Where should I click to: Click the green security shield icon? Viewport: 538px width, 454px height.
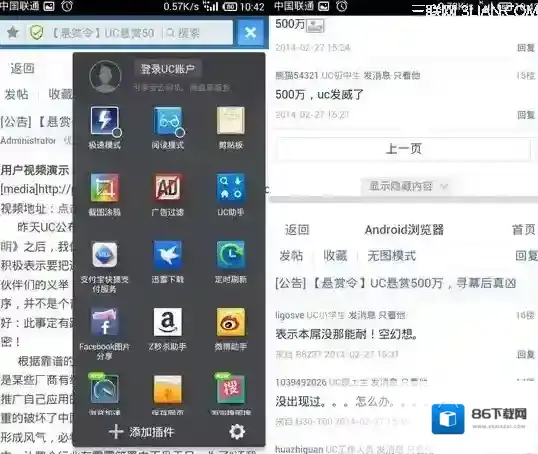tap(36, 33)
